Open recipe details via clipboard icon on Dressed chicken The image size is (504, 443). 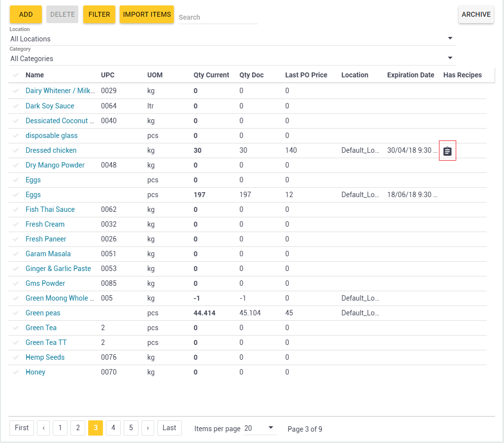[447, 151]
